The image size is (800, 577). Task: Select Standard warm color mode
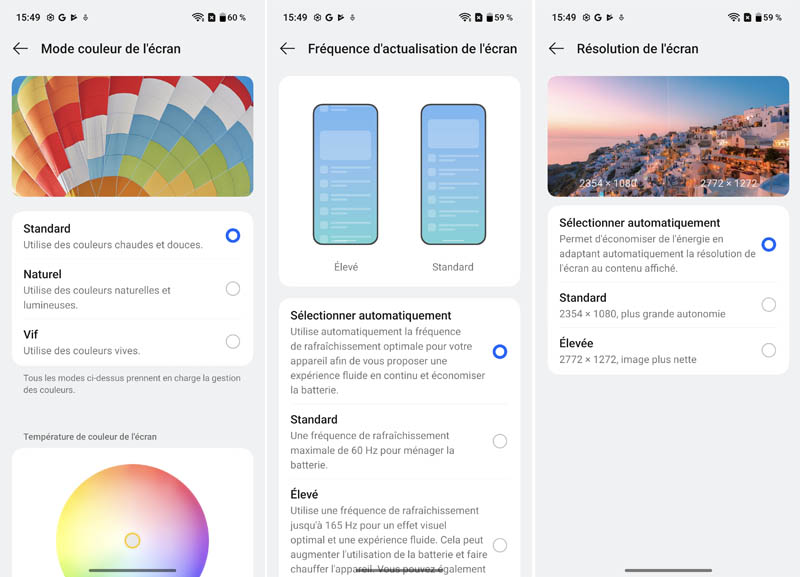(233, 235)
